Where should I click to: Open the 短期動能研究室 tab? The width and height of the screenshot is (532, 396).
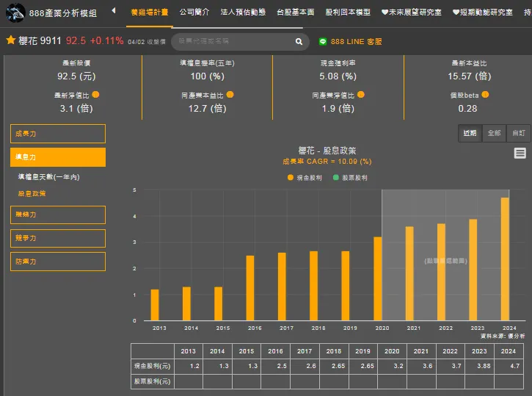click(482, 12)
